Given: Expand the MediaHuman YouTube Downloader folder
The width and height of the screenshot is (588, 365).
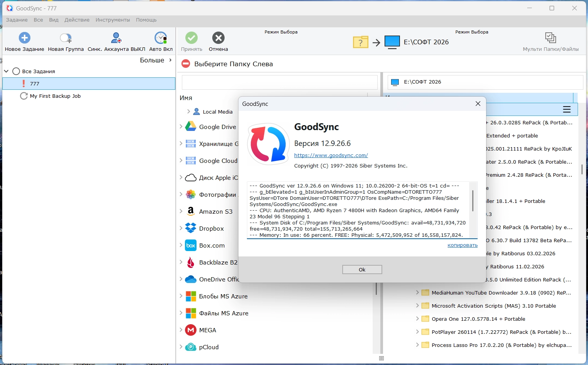Looking at the screenshot, I should [417, 292].
